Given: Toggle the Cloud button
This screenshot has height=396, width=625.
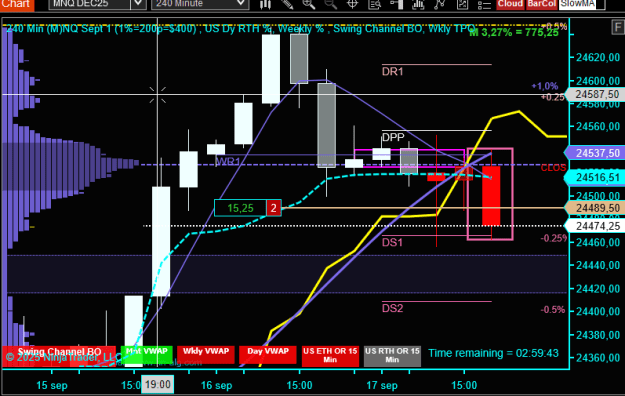Looking at the screenshot, I should pos(510,4).
